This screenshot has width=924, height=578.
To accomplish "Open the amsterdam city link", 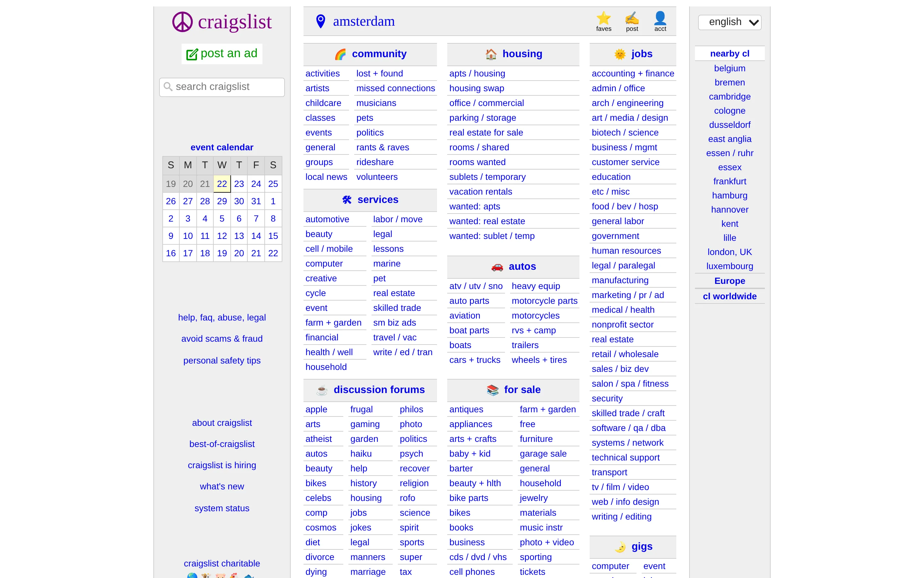I will [x=364, y=22].
